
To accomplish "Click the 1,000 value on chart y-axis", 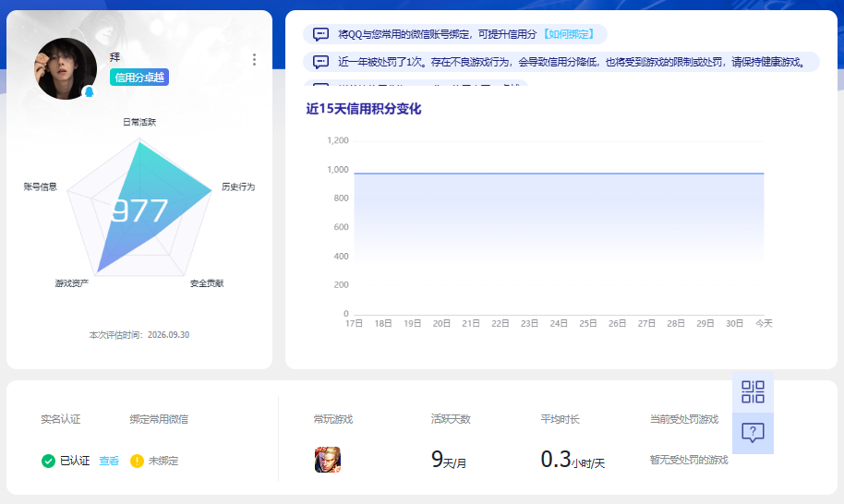I will pos(338,170).
